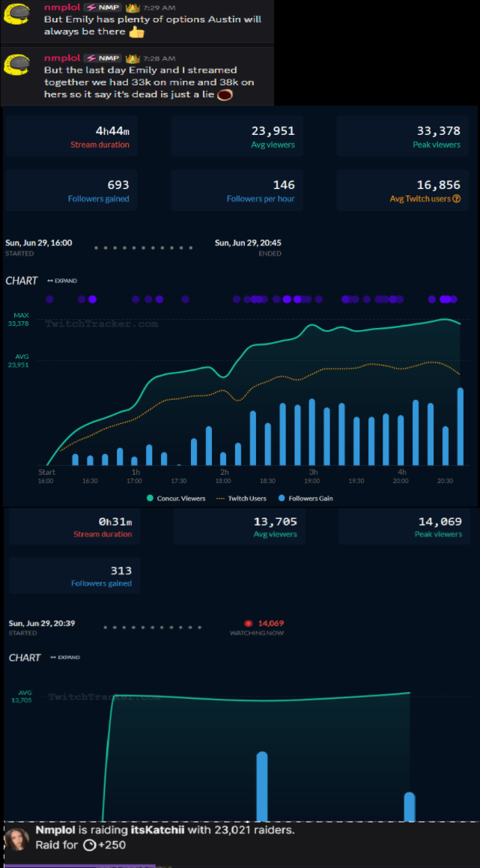Click the 13,705 avg viewers stat value
Image resolution: width=480 pixels, height=868 pixels.
(x=276, y=521)
